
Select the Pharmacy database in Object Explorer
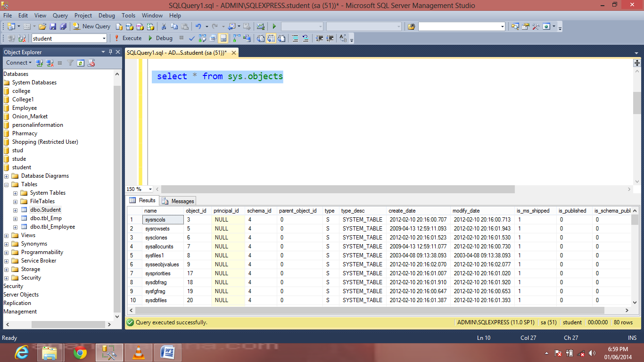25,133
